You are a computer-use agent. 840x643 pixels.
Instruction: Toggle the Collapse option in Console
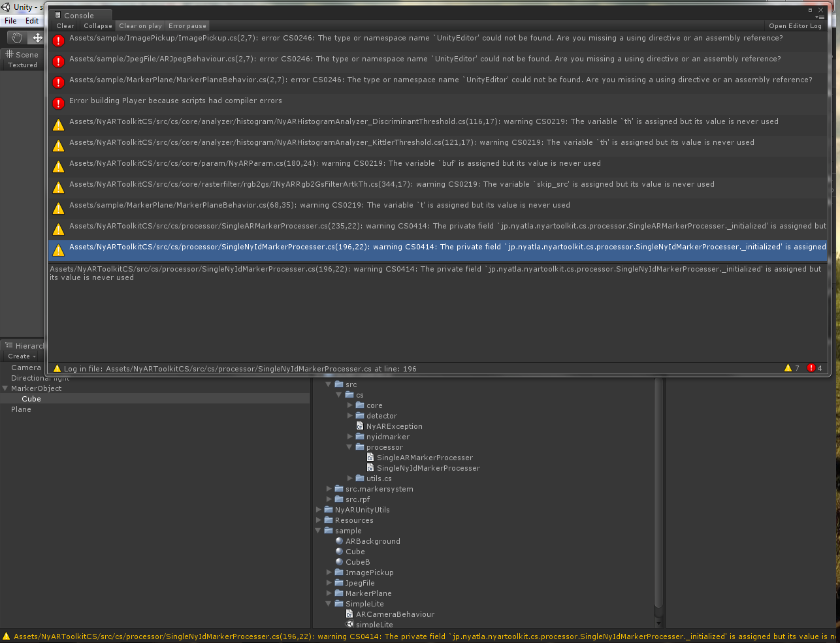[x=97, y=26]
